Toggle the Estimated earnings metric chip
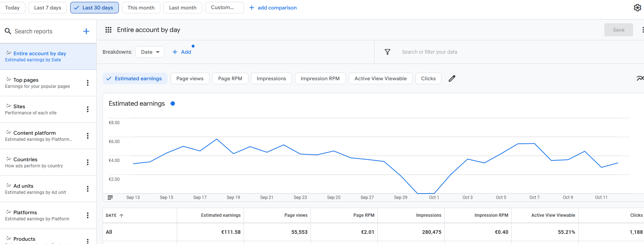The width and height of the screenshot is (644, 244). pyautogui.click(x=135, y=78)
